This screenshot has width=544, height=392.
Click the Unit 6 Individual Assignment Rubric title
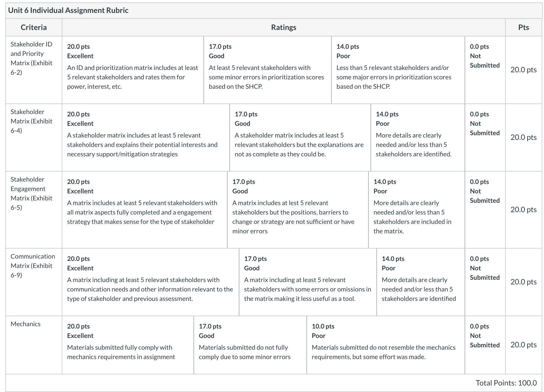pyautogui.click(x=68, y=10)
